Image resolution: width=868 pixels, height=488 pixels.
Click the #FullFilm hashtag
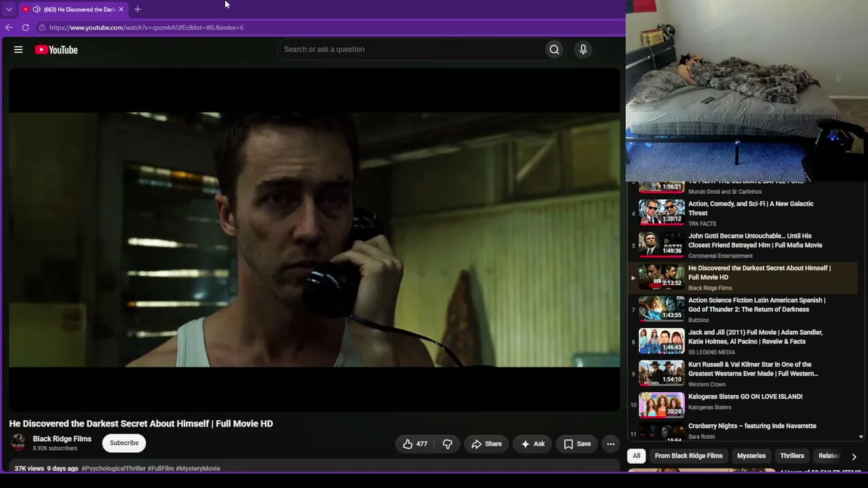160,468
